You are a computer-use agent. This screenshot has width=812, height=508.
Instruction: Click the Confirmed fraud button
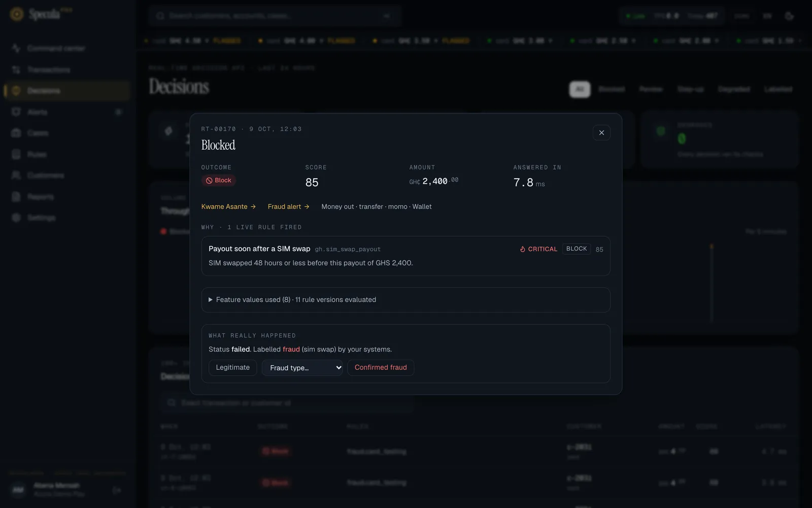381,367
